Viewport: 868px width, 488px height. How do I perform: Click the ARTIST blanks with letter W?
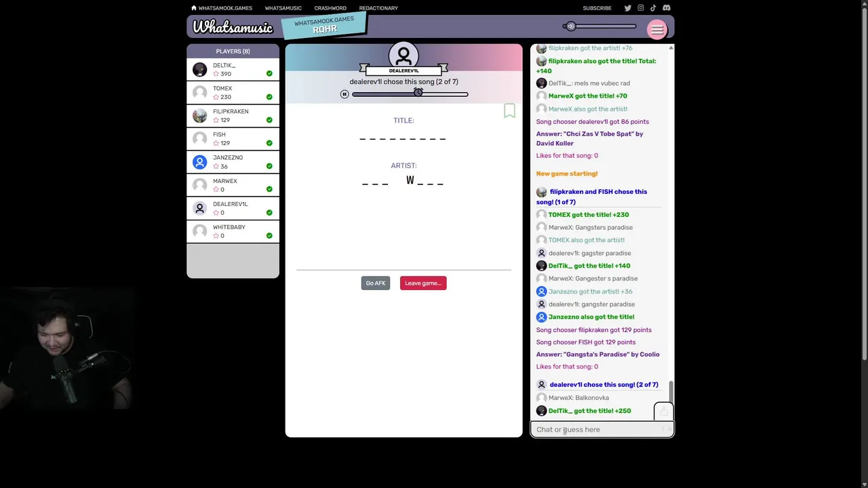coord(403,180)
